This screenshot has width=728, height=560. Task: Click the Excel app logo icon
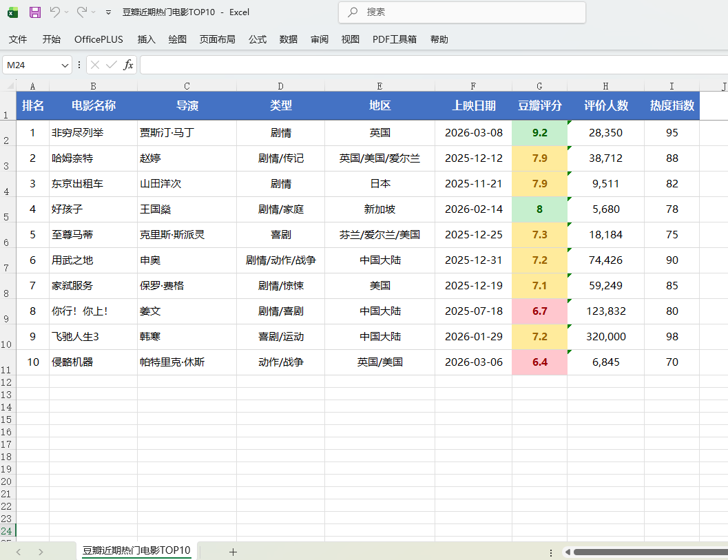tap(13, 12)
